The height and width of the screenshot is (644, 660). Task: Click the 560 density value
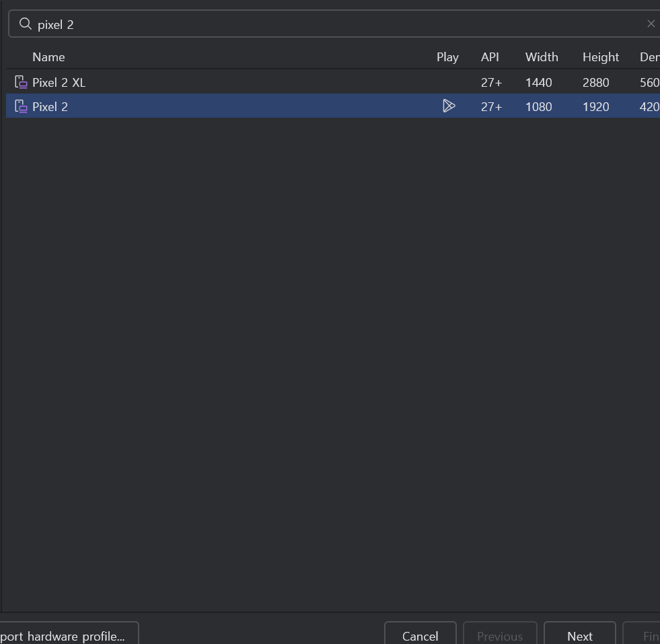point(649,83)
